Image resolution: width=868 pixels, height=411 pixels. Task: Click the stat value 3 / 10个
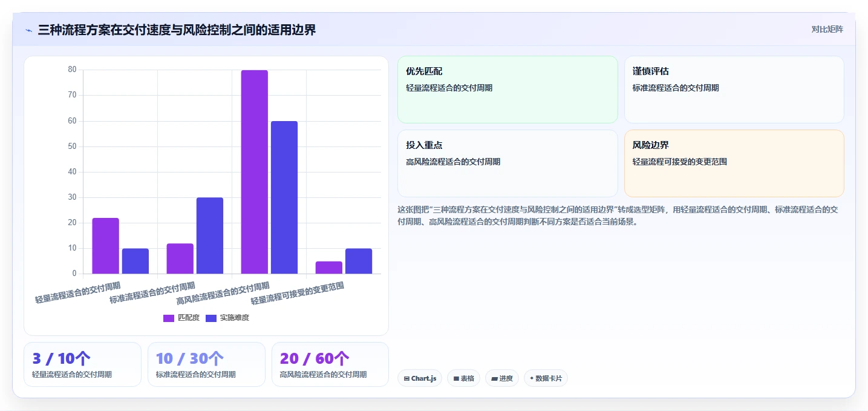pos(61,358)
